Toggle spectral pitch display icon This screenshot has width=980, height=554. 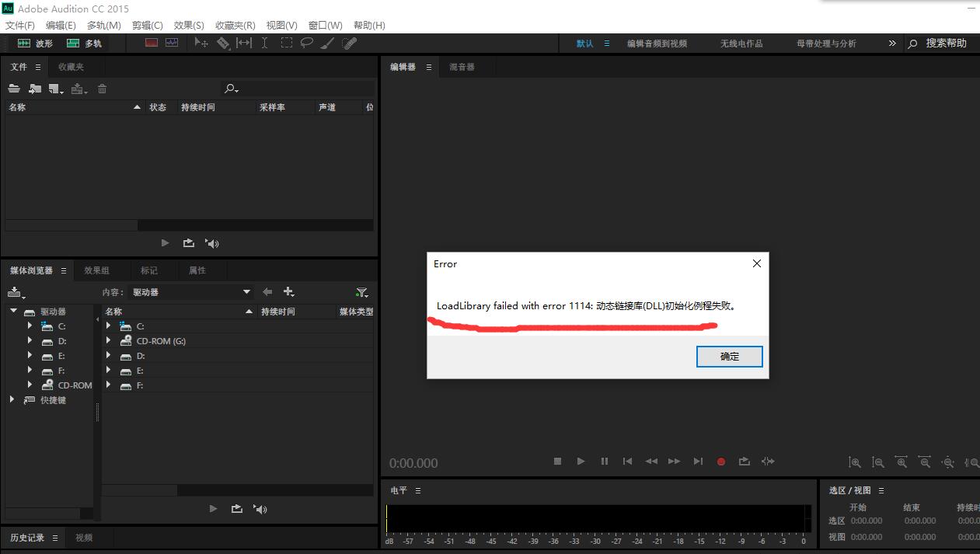point(172,43)
